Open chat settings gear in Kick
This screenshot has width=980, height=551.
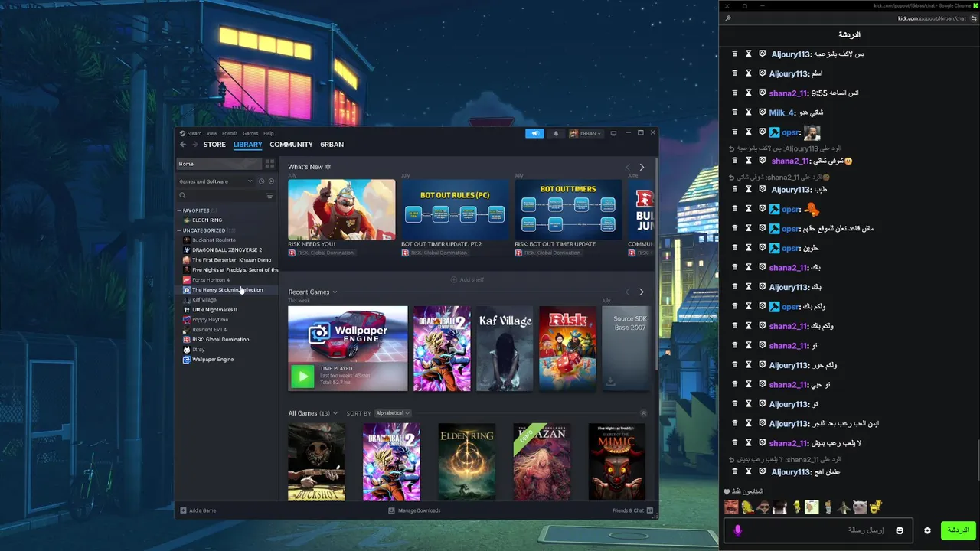927,530
